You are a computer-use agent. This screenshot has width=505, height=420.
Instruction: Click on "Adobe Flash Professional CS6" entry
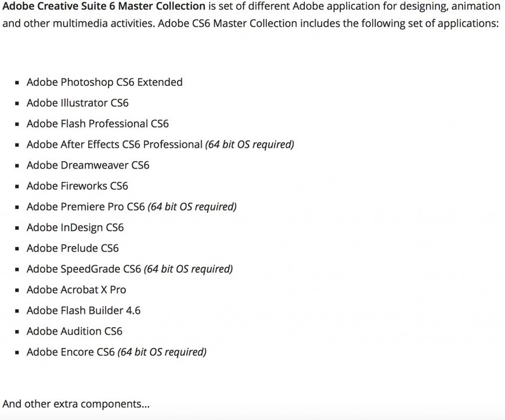[x=98, y=124]
